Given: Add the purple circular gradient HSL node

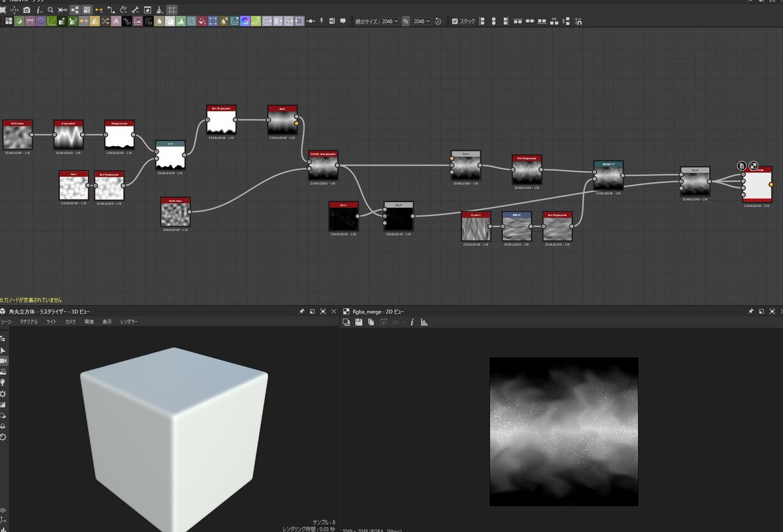Looking at the screenshot, I should (x=245, y=22).
